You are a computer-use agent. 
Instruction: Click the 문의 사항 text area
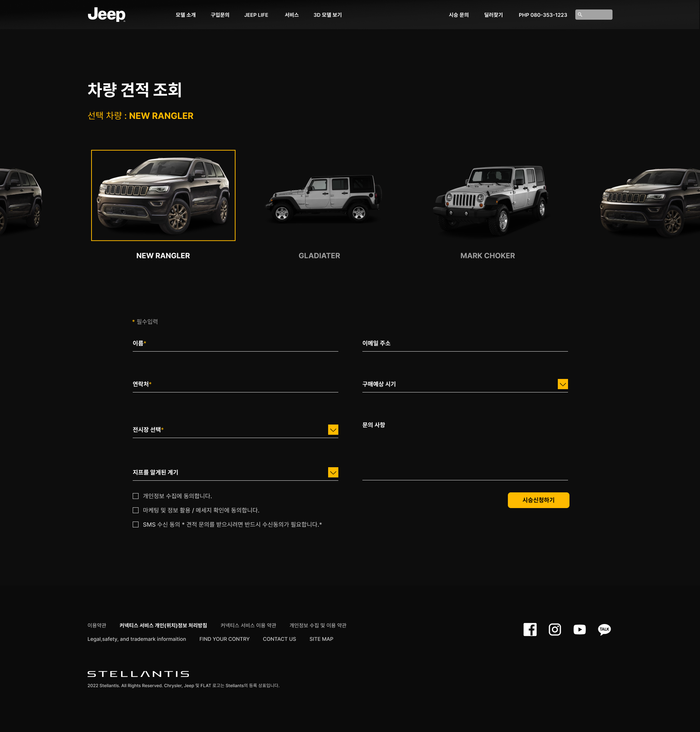pyautogui.click(x=465, y=450)
